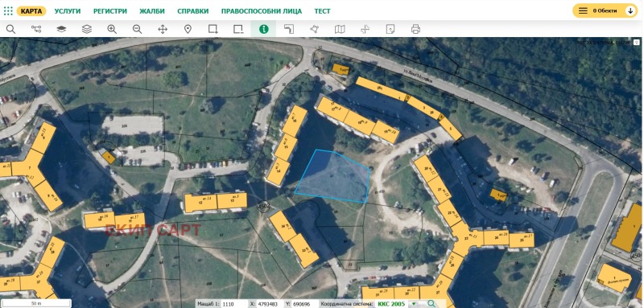Select the zoom out tool
Viewport: 644px width, 308px height.
coord(137,29)
